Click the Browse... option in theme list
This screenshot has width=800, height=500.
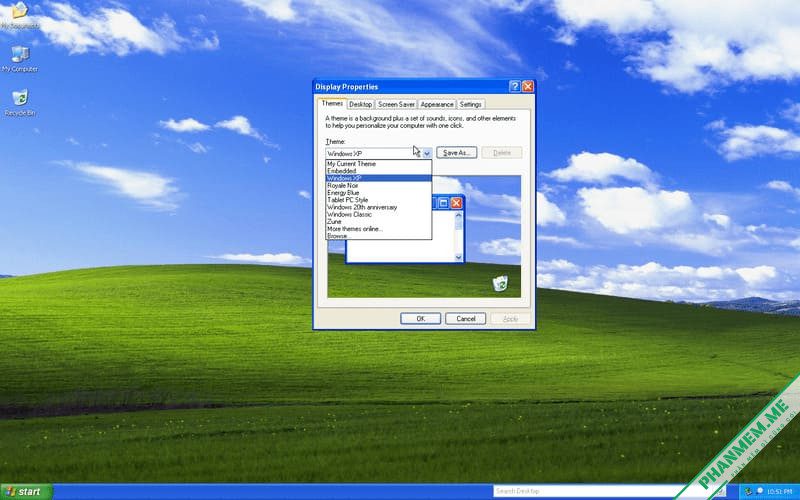point(379,236)
